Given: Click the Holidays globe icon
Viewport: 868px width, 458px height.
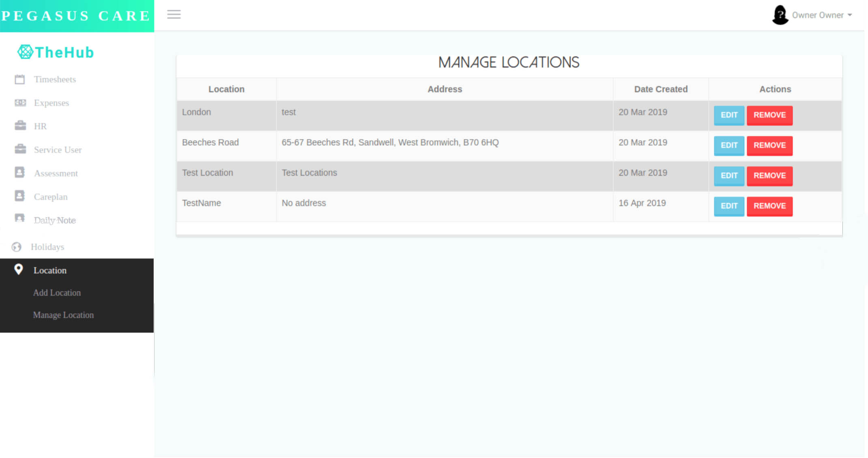Looking at the screenshot, I should (17, 247).
